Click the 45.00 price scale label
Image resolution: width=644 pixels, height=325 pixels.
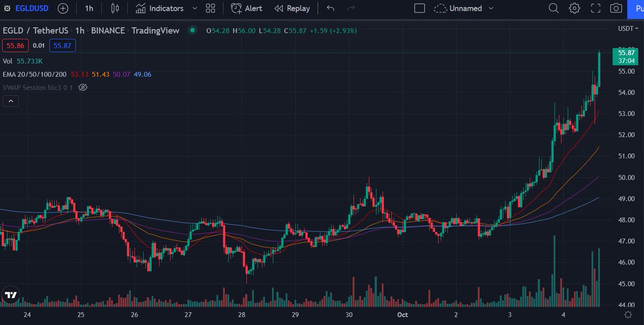[x=626, y=284]
